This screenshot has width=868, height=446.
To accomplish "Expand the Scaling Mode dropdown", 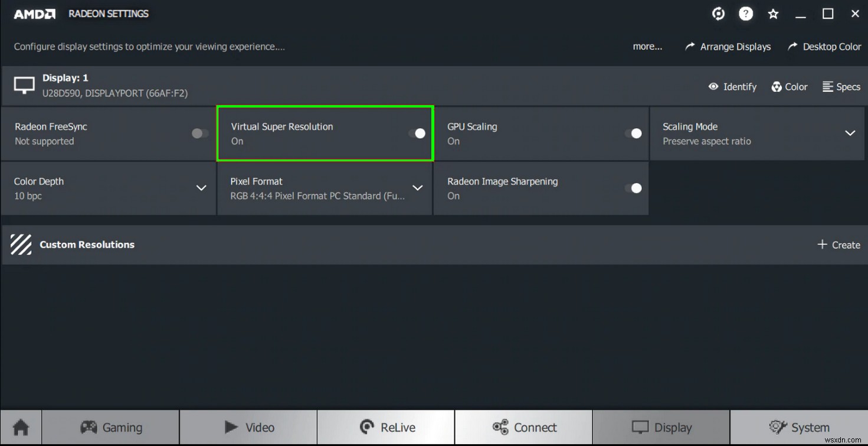I will (x=850, y=134).
